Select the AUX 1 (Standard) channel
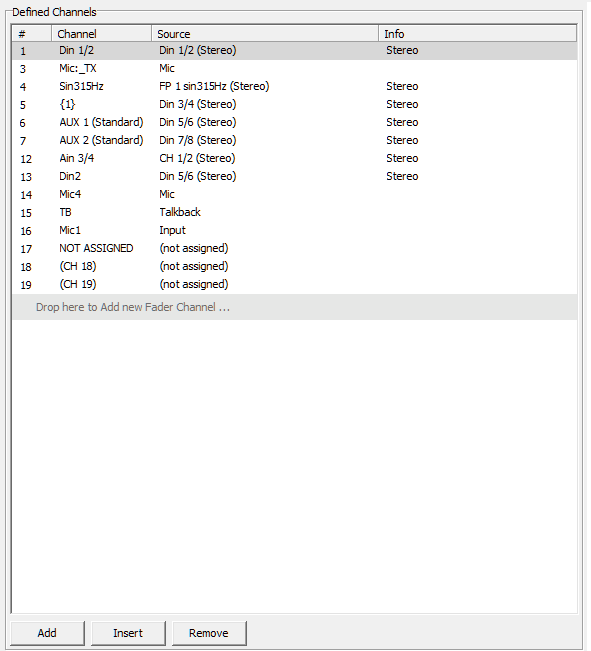The height and width of the screenshot is (651, 591). 294,122
